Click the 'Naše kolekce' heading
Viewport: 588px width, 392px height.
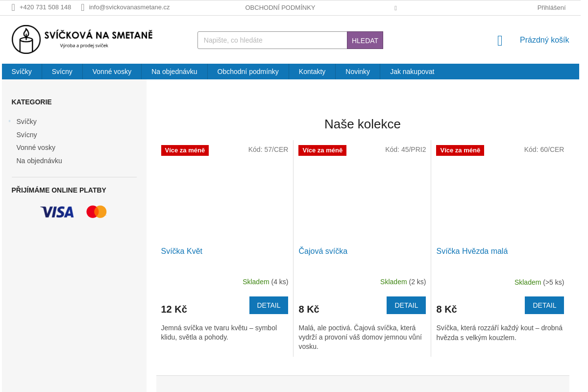[x=363, y=124]
